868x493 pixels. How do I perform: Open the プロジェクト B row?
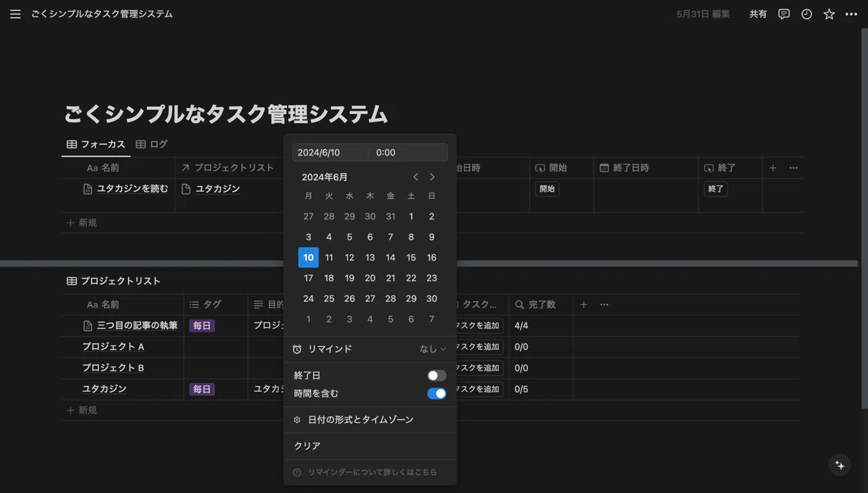114,368
